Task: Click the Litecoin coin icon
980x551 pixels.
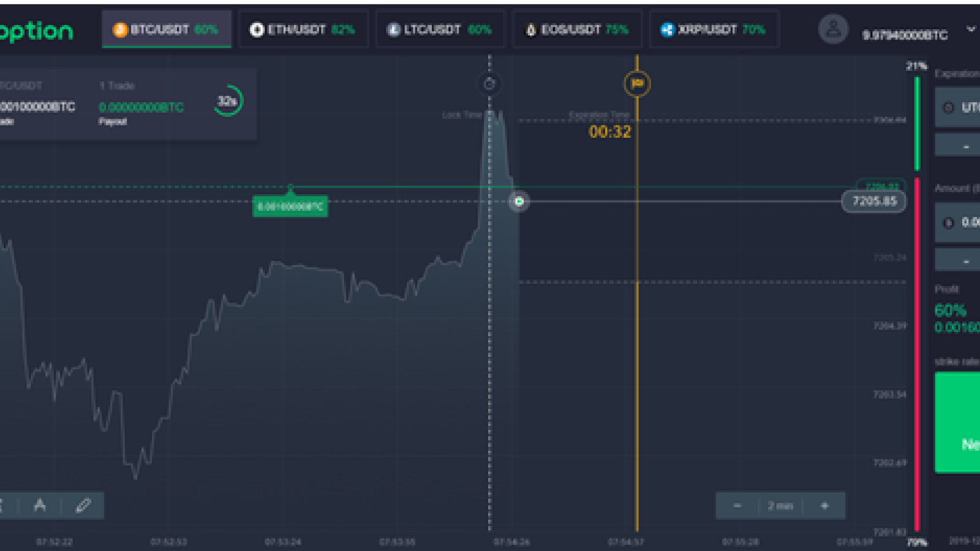Action: pos(394,29)
